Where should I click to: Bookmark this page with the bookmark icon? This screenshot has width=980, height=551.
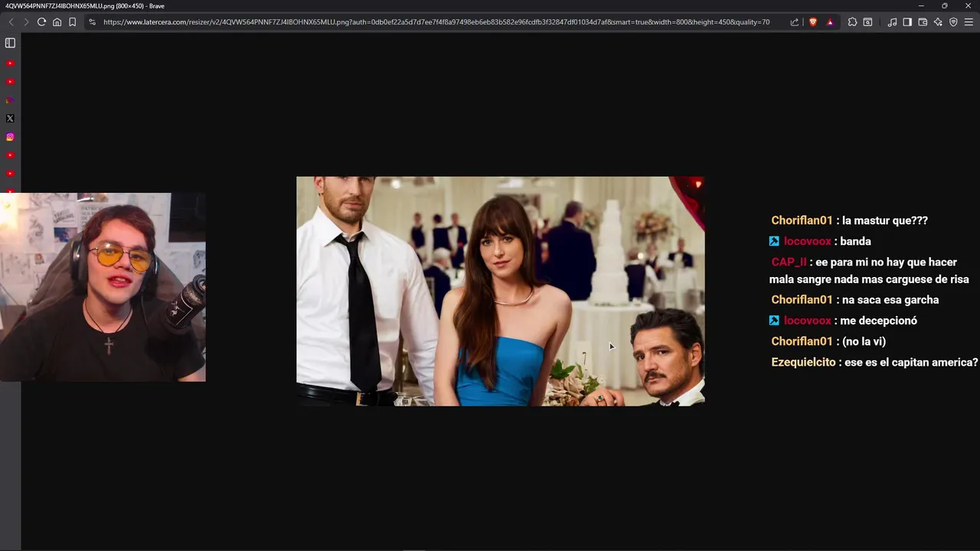click(72, 22)
